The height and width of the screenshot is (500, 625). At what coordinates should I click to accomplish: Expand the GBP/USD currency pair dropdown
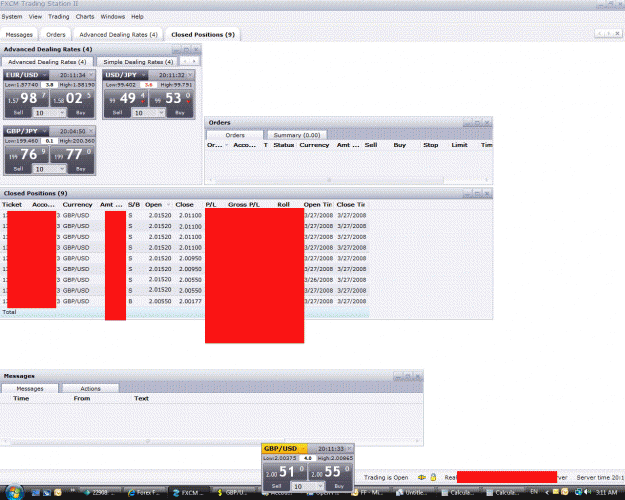[x=304, y=449]
